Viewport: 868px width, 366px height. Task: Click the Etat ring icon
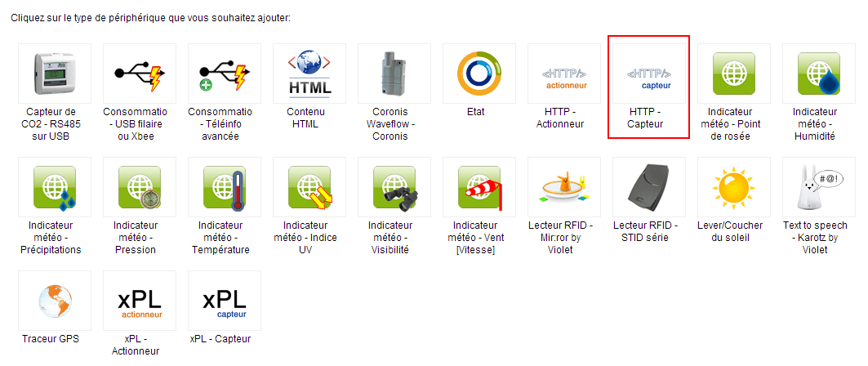[x=479, y=74]
